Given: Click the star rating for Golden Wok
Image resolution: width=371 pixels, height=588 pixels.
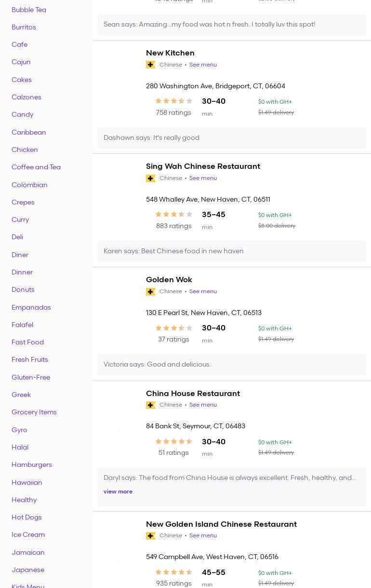Looking at the screenshot, I should [x=173, y=328].
